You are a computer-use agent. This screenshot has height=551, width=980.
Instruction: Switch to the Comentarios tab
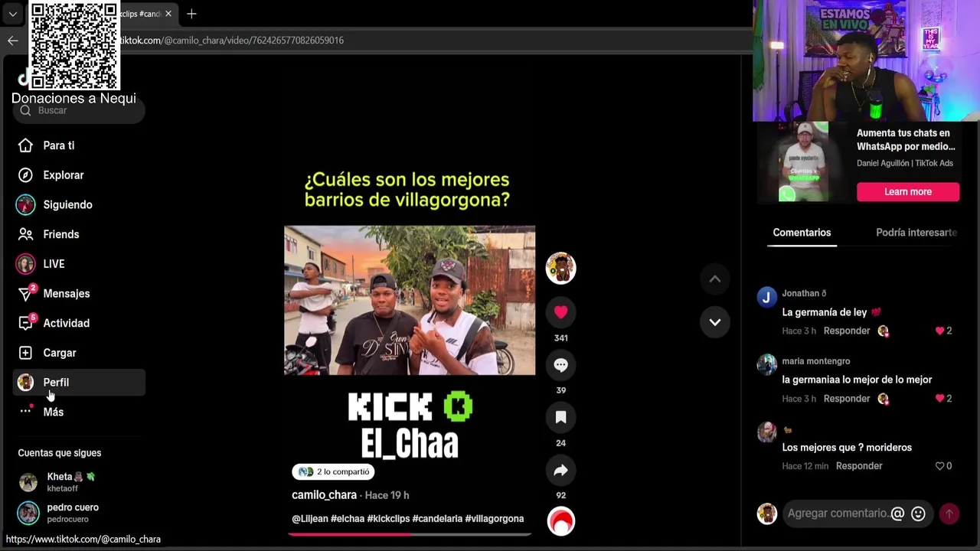point(802,233)
